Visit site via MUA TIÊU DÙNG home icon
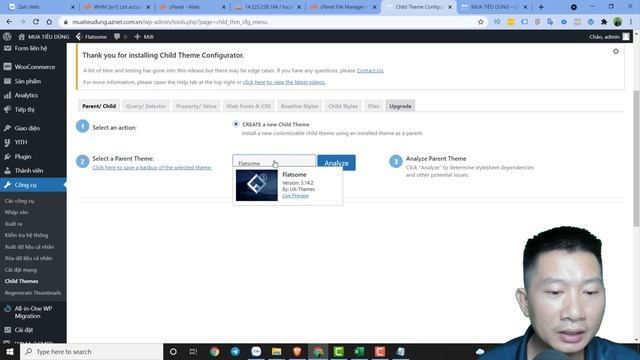The image size is (640, 360). click(44, 36)
